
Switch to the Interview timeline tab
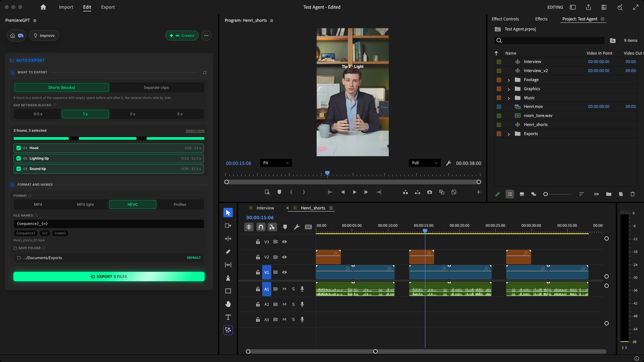pyautogui.click(x=265, y=208)
